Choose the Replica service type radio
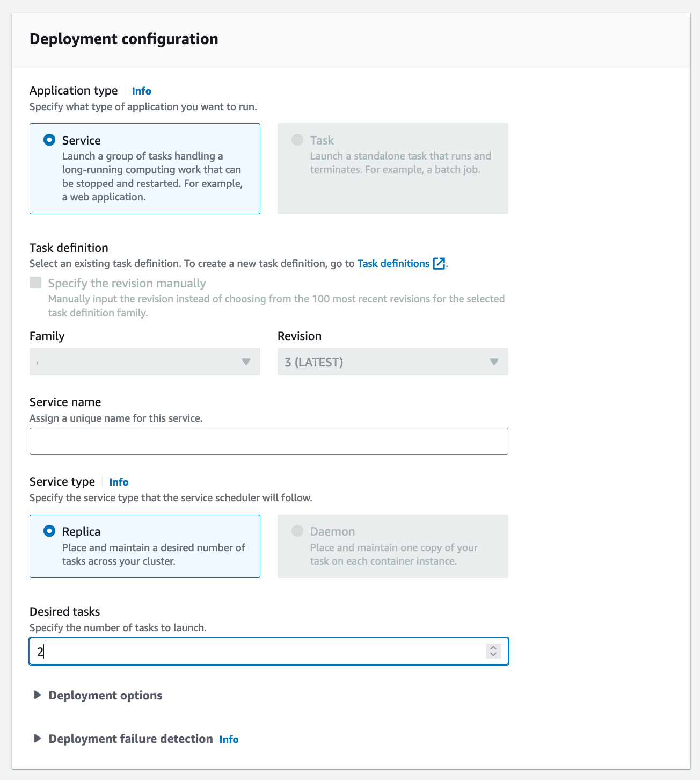The image size is (700, 780). click(49, 531)
